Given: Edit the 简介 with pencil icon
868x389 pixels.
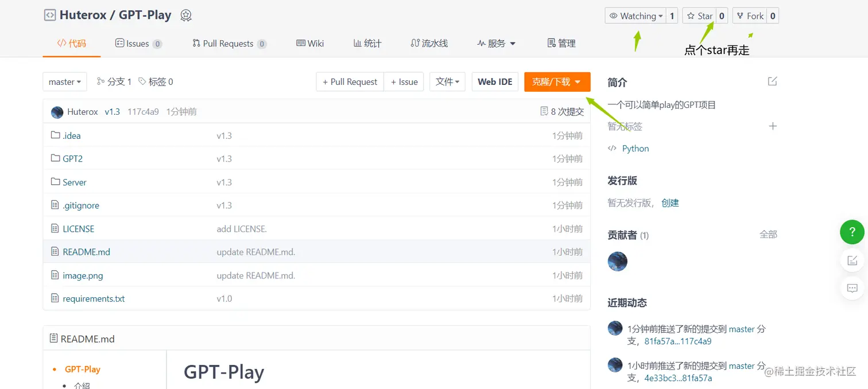Looking at the screenshot, I should pos(772,81).
